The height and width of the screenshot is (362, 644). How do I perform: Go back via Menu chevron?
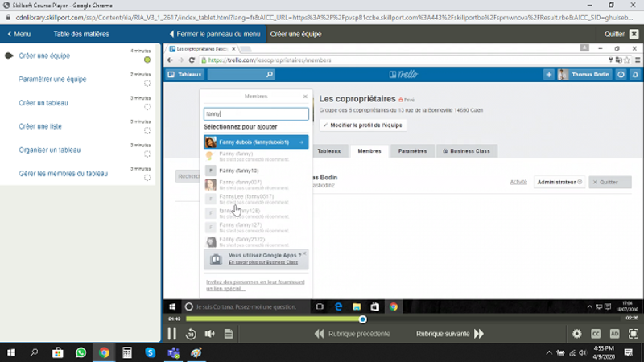coord(19,34)
